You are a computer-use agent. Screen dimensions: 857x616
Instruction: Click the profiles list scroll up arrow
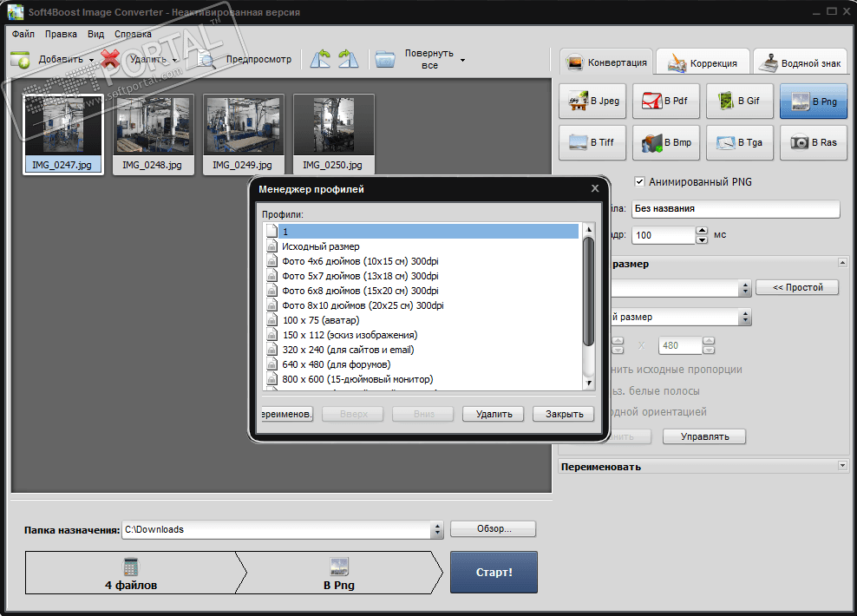589,228
